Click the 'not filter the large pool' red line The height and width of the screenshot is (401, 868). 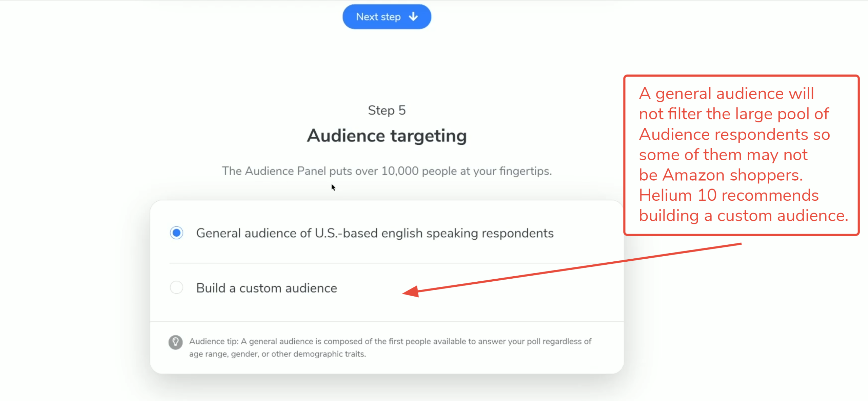click(x=733, y=114)
